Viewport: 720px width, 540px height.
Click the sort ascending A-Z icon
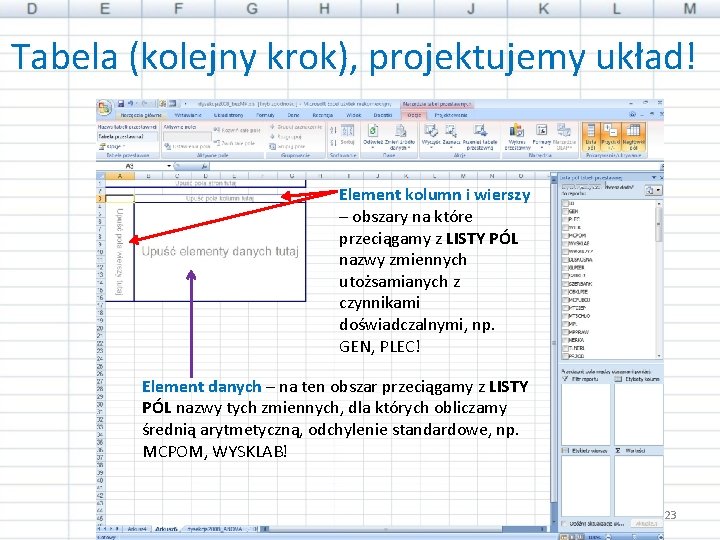tap(333, 130)
